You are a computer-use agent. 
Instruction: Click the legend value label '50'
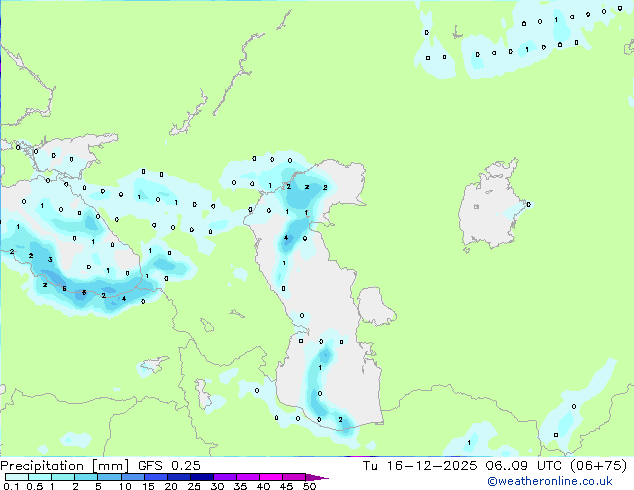[x=309, y=486]
